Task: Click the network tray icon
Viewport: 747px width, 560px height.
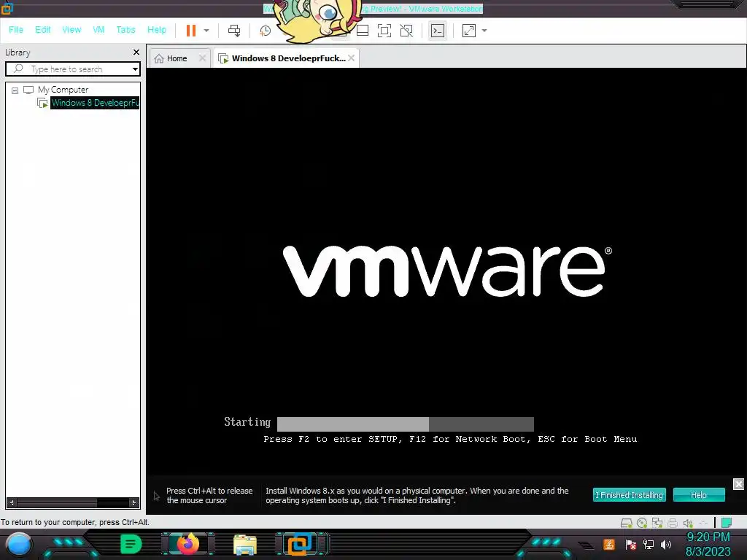Action: [x=649, y=544]
